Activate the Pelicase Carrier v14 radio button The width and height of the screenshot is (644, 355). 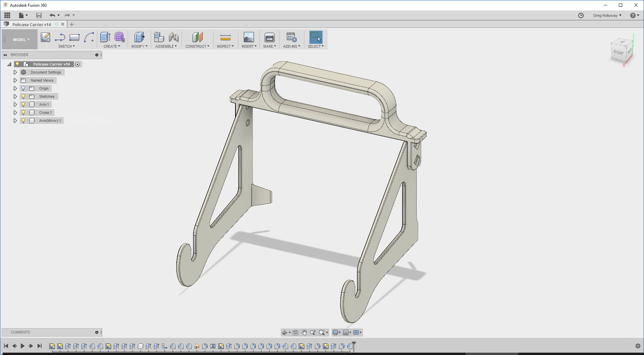[x=77, y=64]
